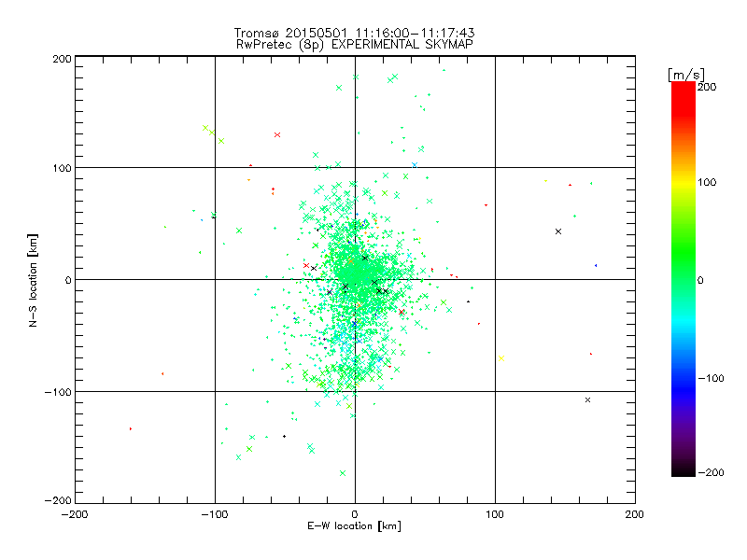
Task: Click the y-axis tick label "-100"
Action: coord(58,392)
